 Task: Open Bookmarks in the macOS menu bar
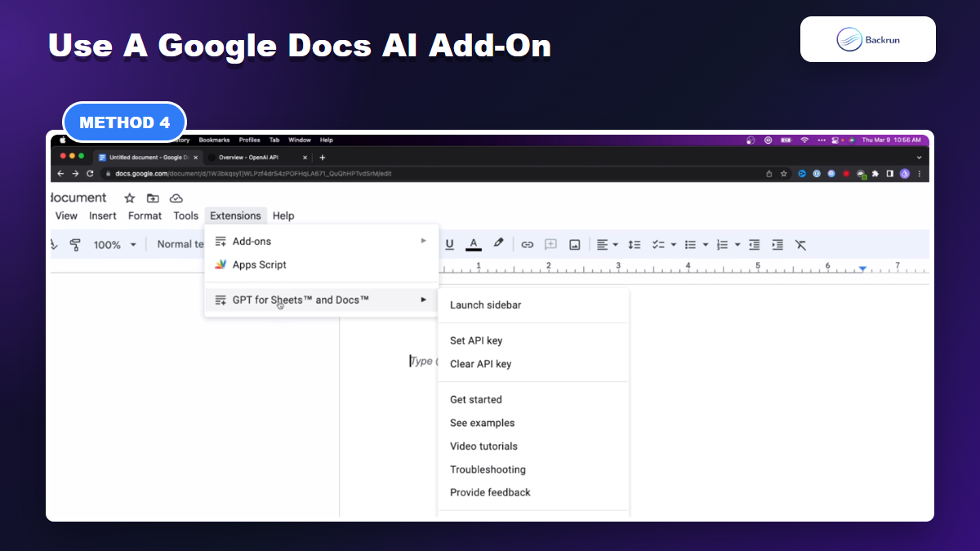click(x=214, y=140)
